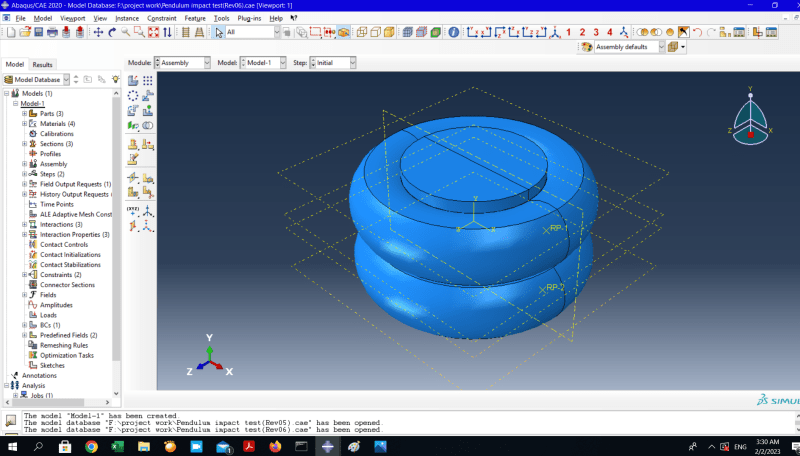Toggle the model tree light bulb filter
This screenshot has height=456, width=800.
point(116,80)
